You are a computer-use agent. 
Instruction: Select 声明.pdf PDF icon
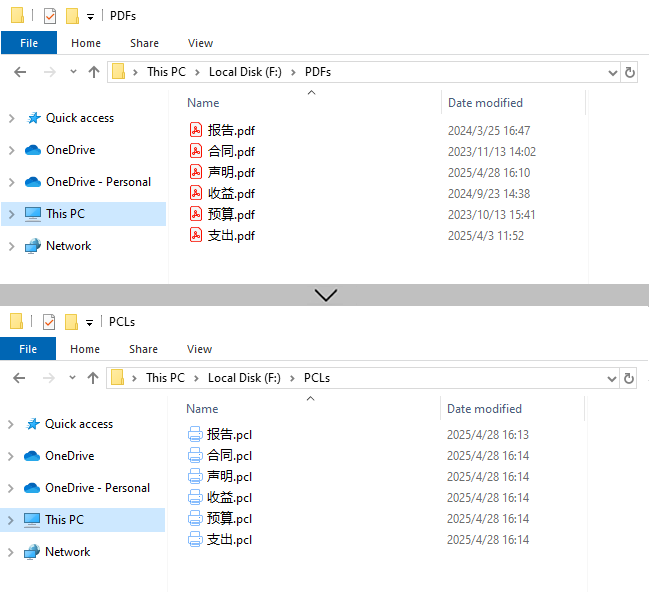point(196,172)
